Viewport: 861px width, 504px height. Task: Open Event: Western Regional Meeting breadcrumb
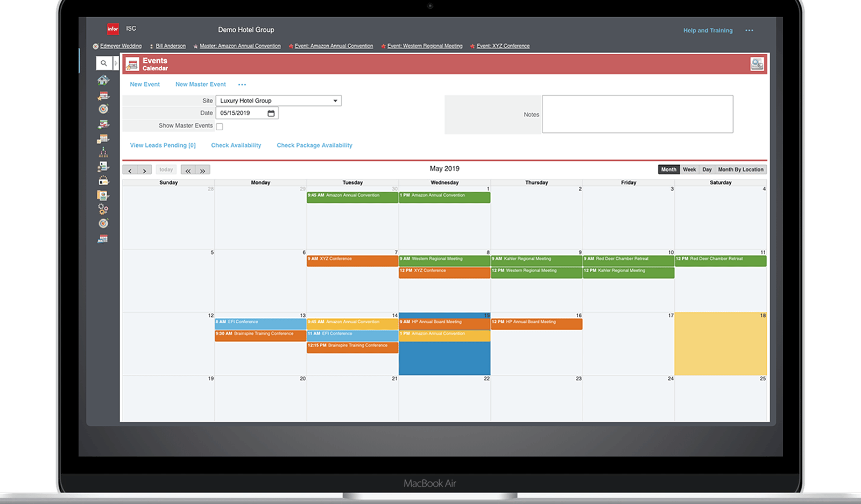425,46
